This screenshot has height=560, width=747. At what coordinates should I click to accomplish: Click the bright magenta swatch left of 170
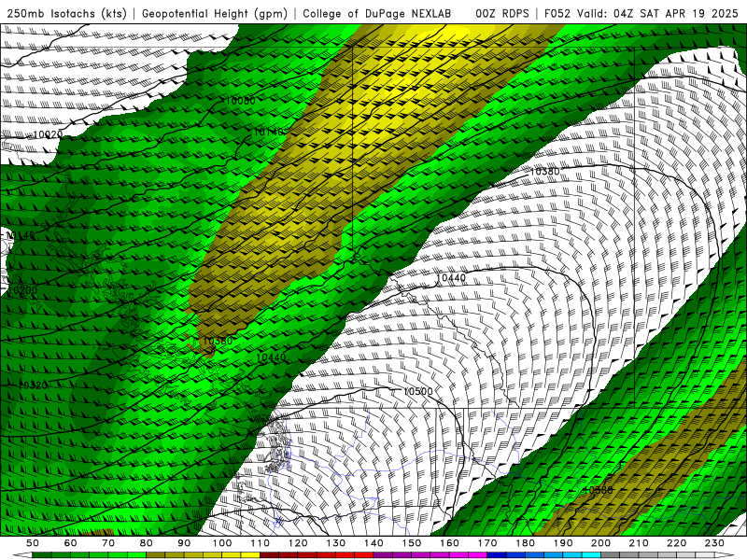pos(477,555)
